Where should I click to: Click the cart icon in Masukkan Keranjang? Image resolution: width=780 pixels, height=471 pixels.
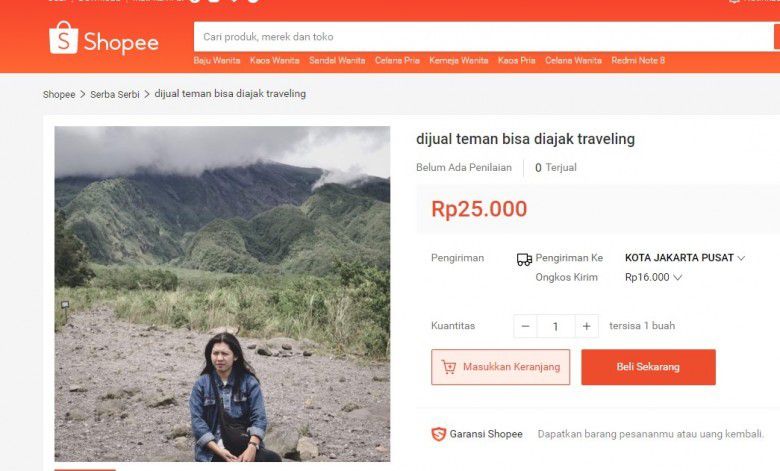coord(449,367)
